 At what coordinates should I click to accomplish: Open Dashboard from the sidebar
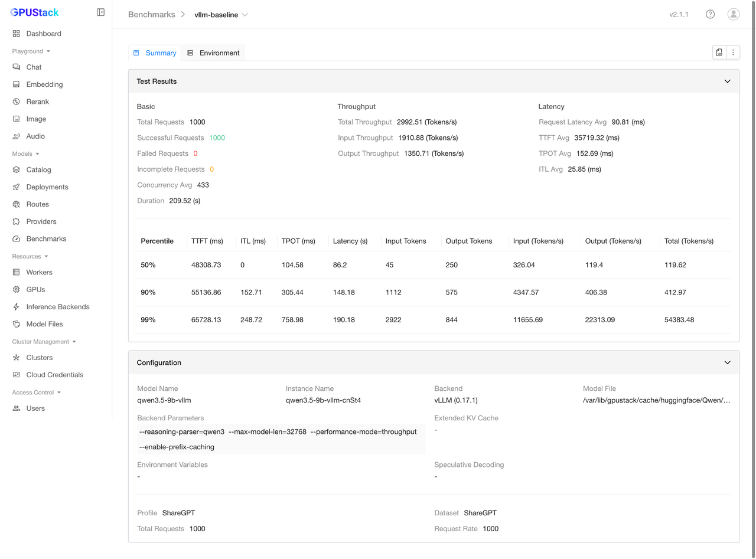(43, 34)
